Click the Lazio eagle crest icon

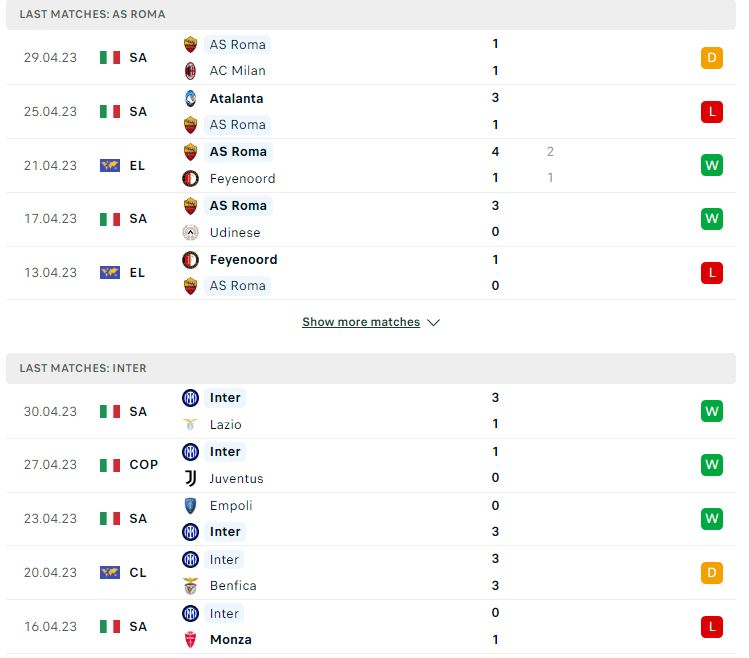pyautogui.click(x=190, y=424)
